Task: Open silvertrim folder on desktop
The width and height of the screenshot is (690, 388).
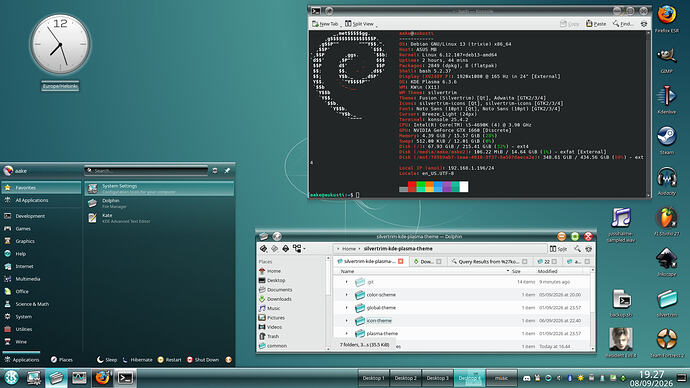Action: point(667,299)
